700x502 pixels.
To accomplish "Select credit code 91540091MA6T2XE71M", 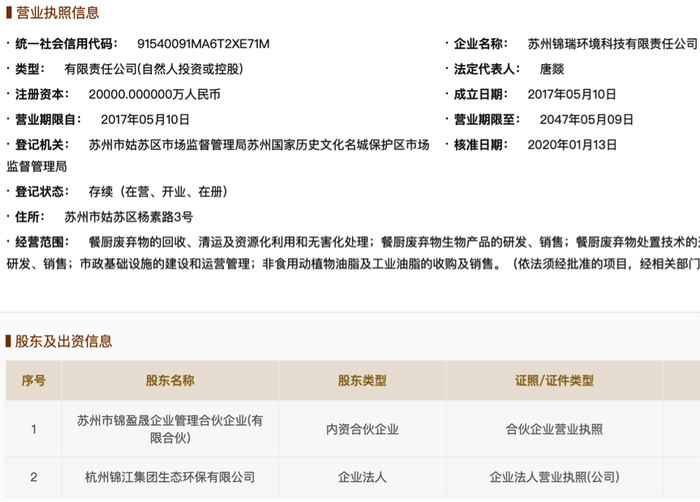I will coord(203,44).
